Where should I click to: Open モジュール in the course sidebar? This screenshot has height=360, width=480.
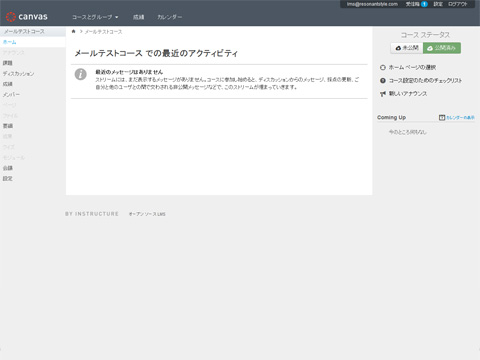tap(14, 158)
